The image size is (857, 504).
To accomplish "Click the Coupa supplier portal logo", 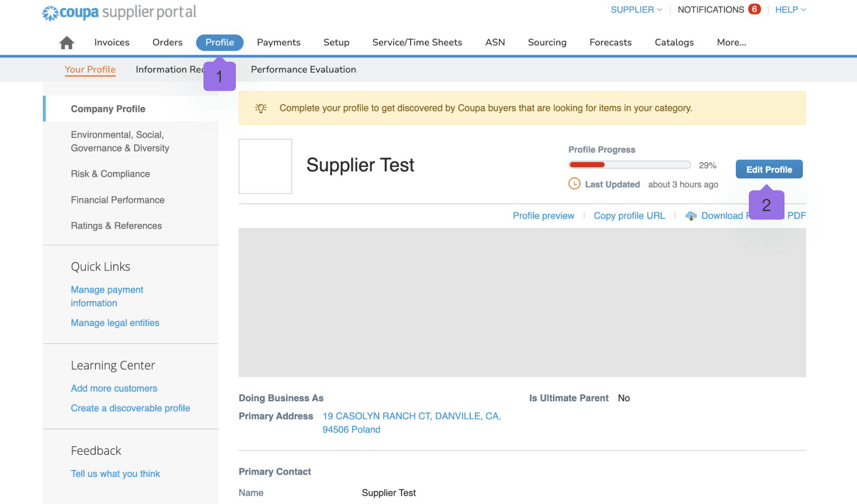I will [119, 12].
